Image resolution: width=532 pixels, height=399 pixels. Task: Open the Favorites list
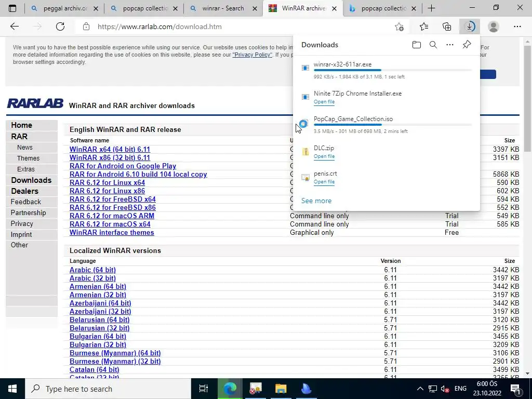pyautogui.click(x=424, y=26)
